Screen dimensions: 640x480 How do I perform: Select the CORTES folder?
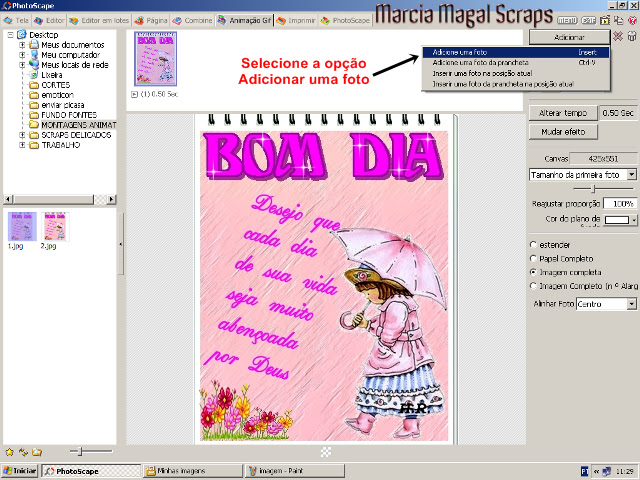click(49, 85)
